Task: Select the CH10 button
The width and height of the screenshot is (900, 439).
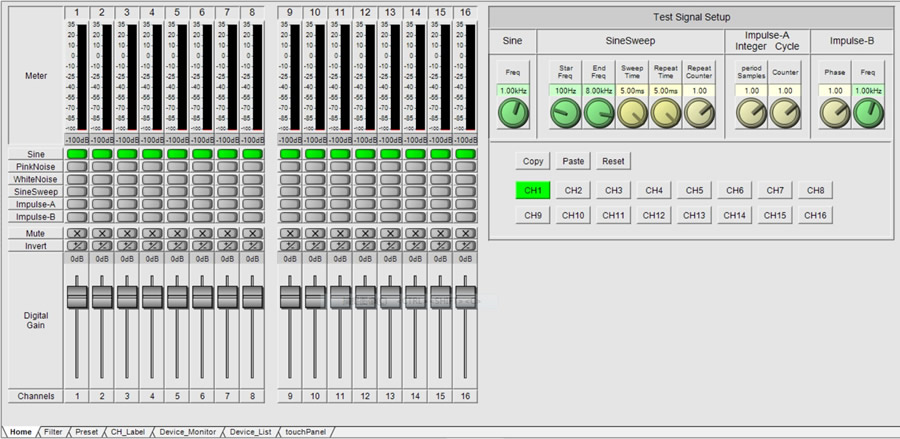Action: coord(573,215)
